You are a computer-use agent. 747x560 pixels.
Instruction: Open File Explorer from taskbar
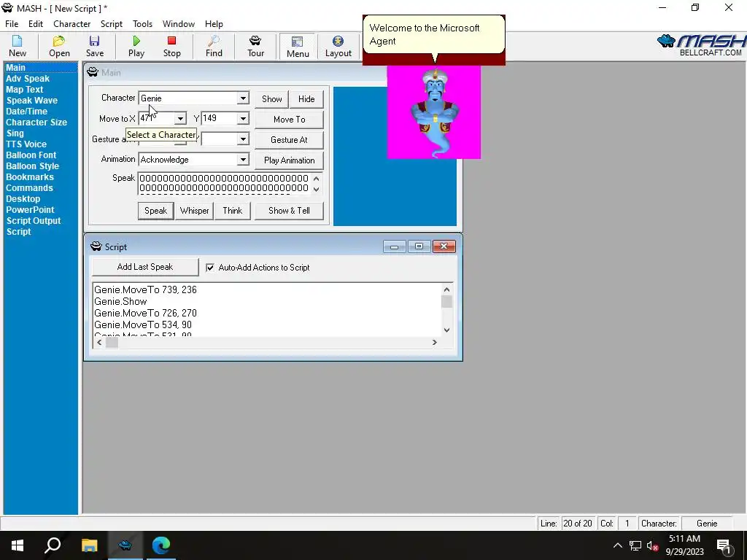89,545
